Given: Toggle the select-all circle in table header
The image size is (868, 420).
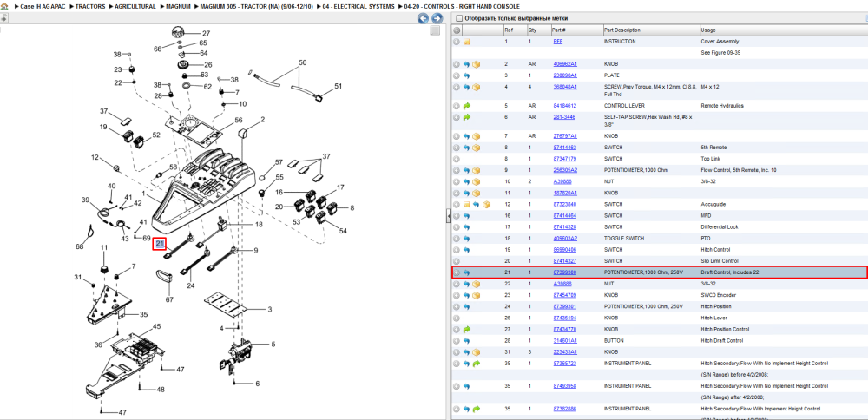Looking at the screenshot, I should click(457, 30).
